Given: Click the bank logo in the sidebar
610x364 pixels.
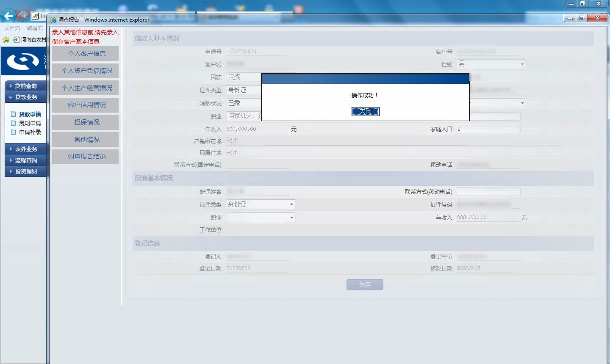Looking at the screenshot, I should [23, 62].
